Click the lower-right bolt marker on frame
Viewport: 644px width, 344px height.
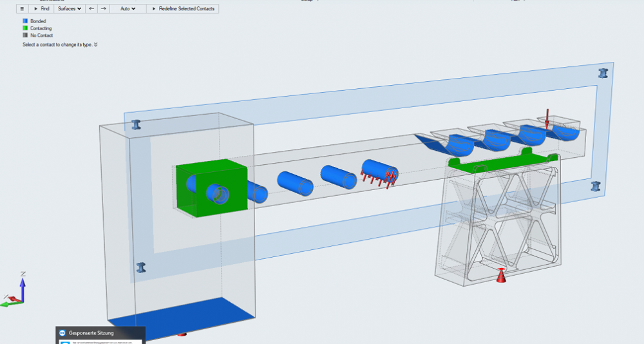click(x=596, y=186)
